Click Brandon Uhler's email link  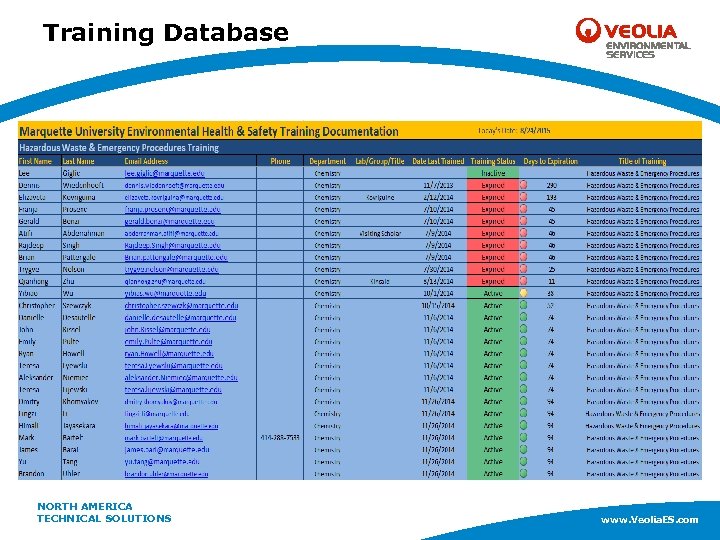tap(166, 473)
